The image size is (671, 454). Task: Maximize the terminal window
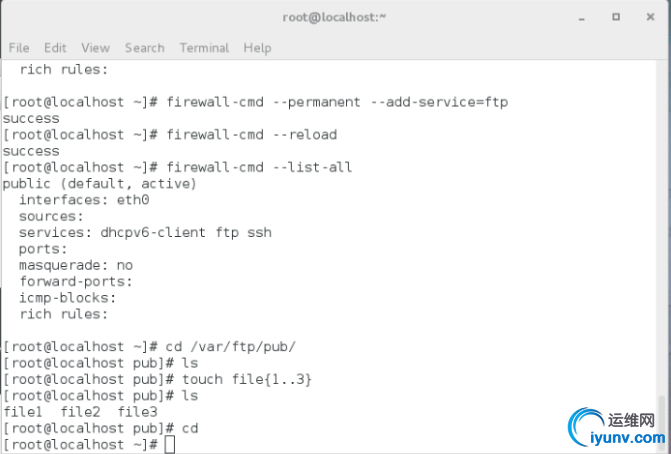pyautogui.click(x=616, y=17)
